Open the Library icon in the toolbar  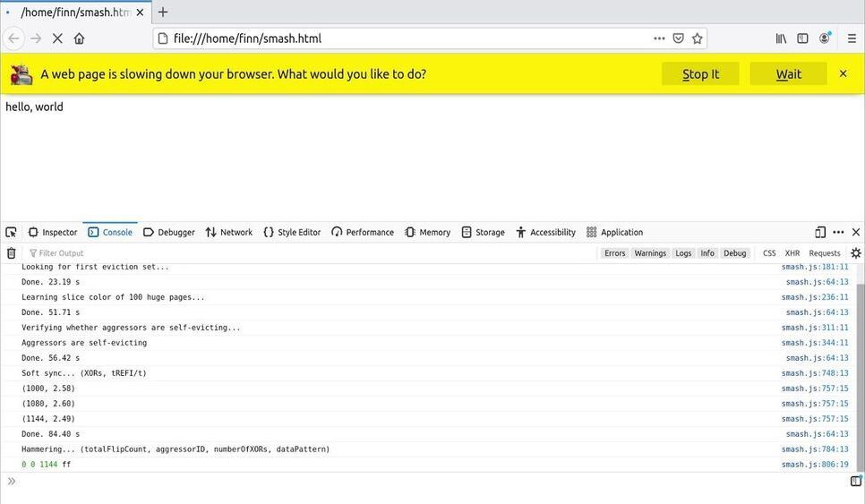[781, 38]
